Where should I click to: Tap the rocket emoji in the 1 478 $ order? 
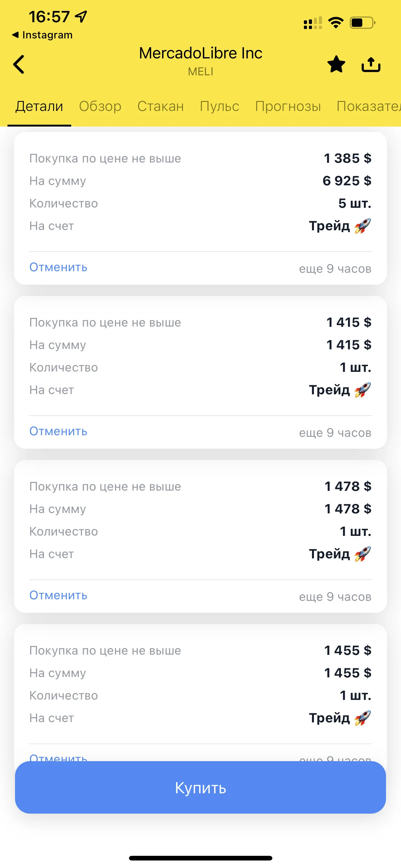[363, 554]
